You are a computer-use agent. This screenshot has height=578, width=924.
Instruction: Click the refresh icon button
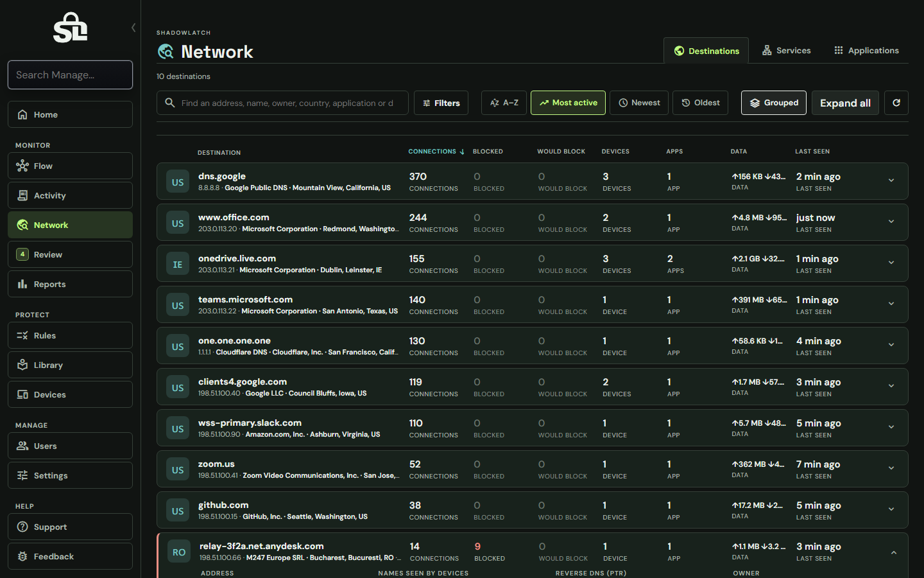click(896, 103)
